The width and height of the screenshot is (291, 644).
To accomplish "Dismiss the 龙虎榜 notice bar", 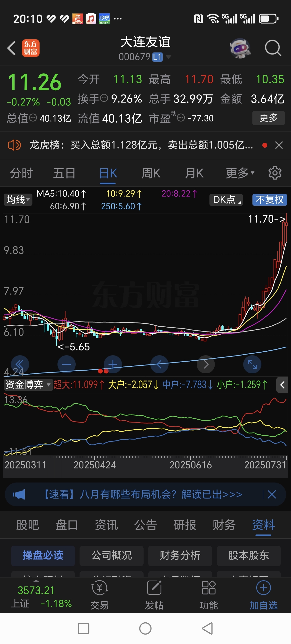I will pyautogui.click(x=279, y=145).
